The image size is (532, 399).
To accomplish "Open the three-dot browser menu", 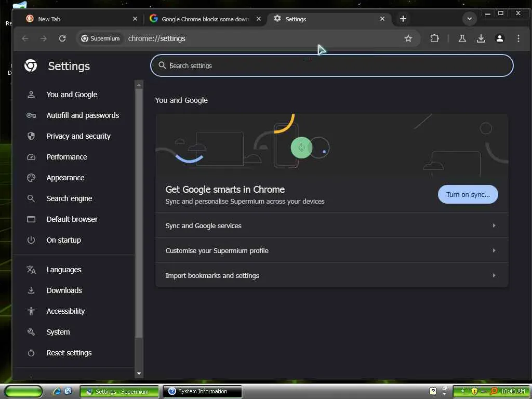I will [x=518, y=38].
